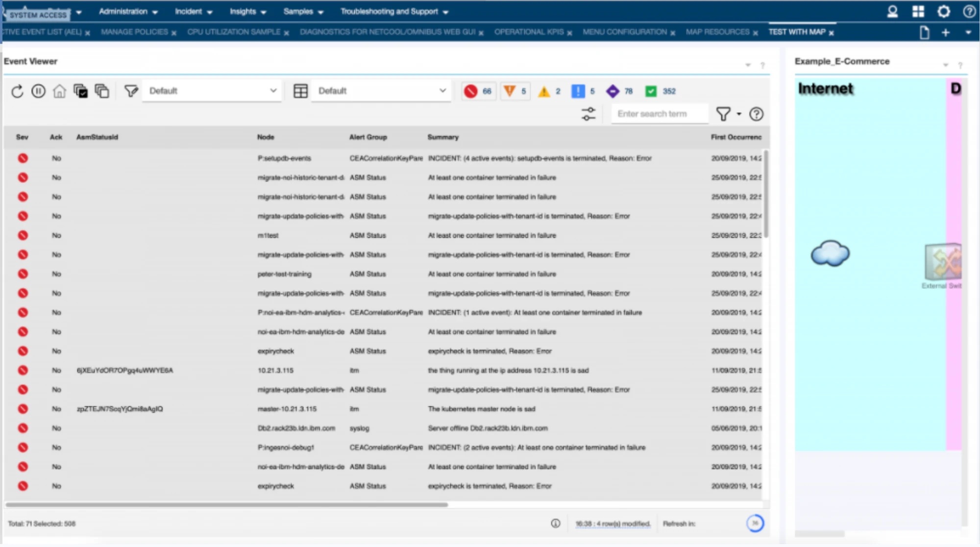980x547 pixels.
Task: Click the refresh countdown timer circle
Action: 755,523
